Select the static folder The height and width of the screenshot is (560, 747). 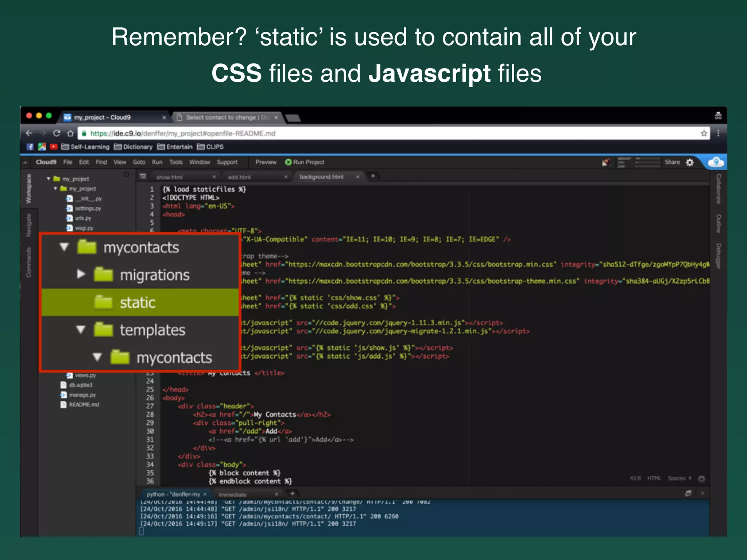[x=138, y=303]
